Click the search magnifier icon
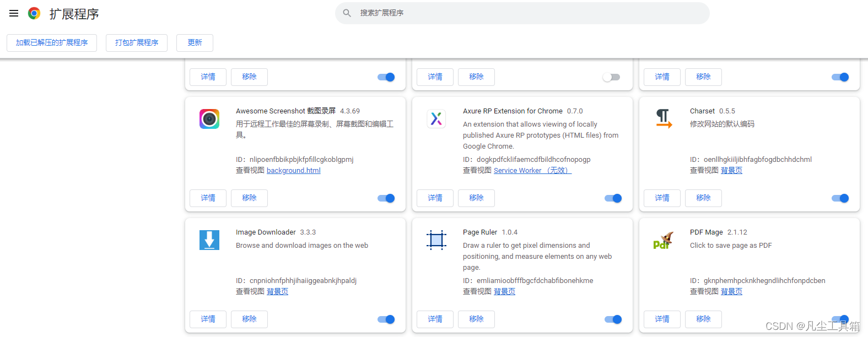The image size is (868, 337). 347,13
